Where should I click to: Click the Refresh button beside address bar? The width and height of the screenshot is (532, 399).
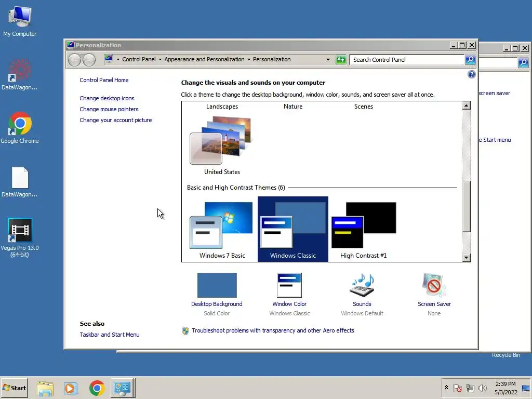341,60
